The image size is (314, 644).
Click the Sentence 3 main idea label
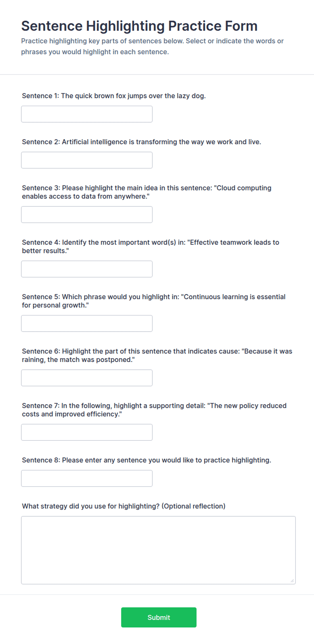147,192
